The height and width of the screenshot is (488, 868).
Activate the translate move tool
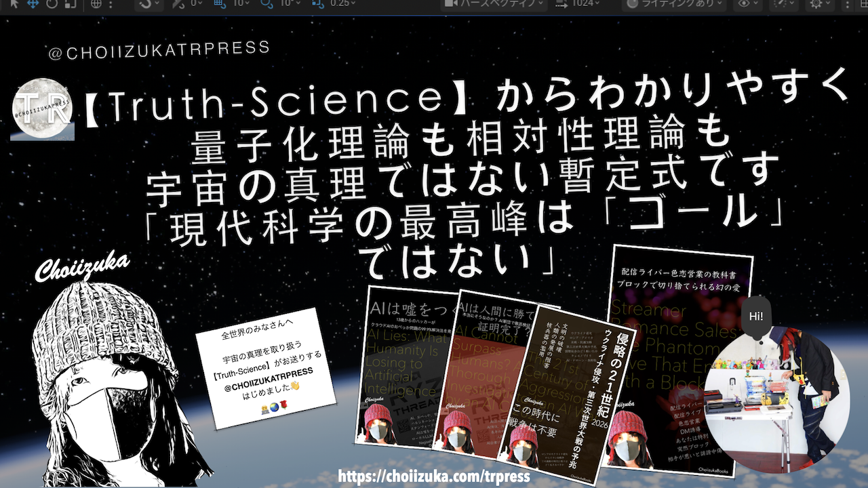[x=33, y=3]
